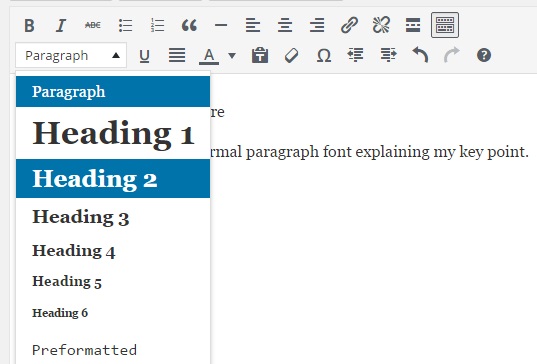Image resolution: width=537 pixels, height=364 pixels.
Task: Choose Heading 1 from the format list
Action: pyautogui.click(x=113, y=133)
